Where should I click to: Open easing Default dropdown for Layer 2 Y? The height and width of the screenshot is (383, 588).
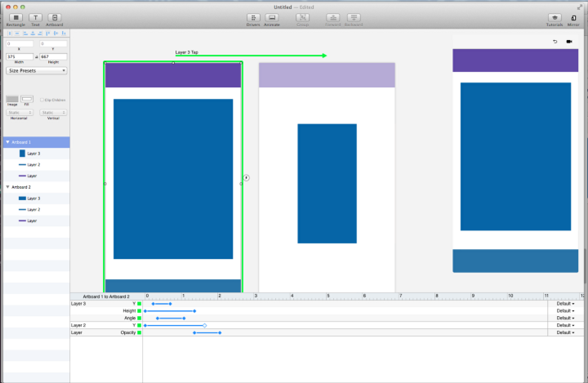click(x=565, y=325)
